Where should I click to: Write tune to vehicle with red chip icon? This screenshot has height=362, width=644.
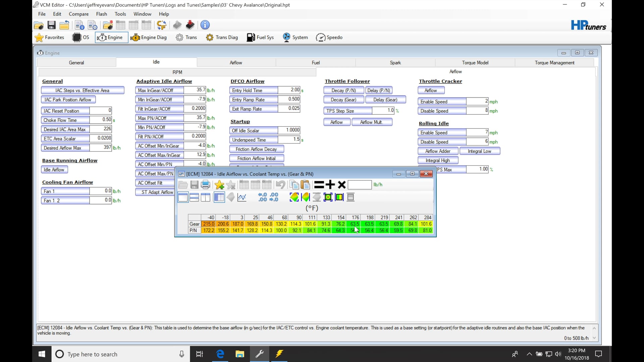click(190, 25)
